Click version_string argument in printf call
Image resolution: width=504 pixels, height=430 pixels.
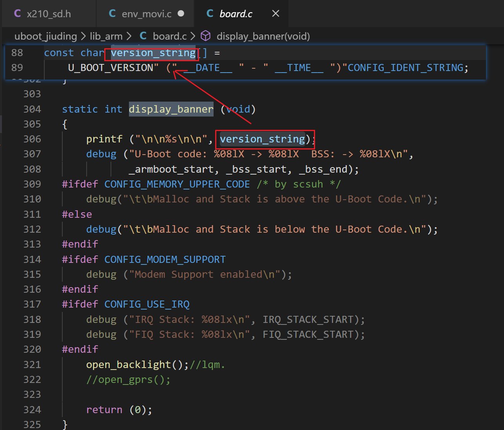[x=263, y=139]
